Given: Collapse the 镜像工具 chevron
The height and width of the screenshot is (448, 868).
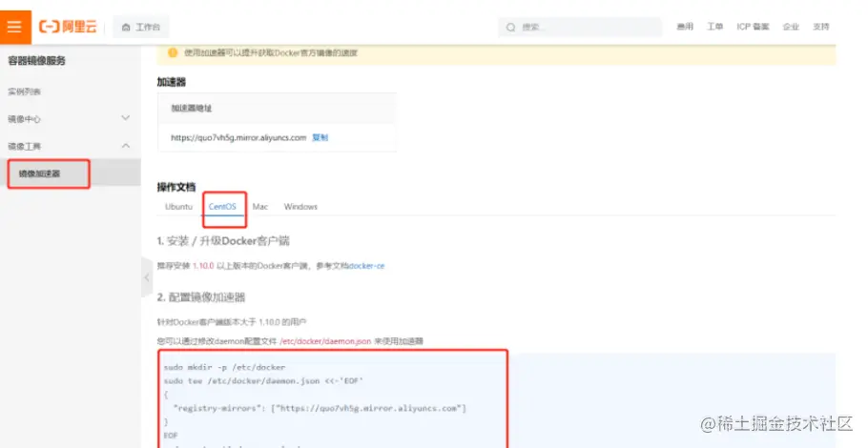Looking at the screenshot, I should pyautogui.click(x=126, y=146).
